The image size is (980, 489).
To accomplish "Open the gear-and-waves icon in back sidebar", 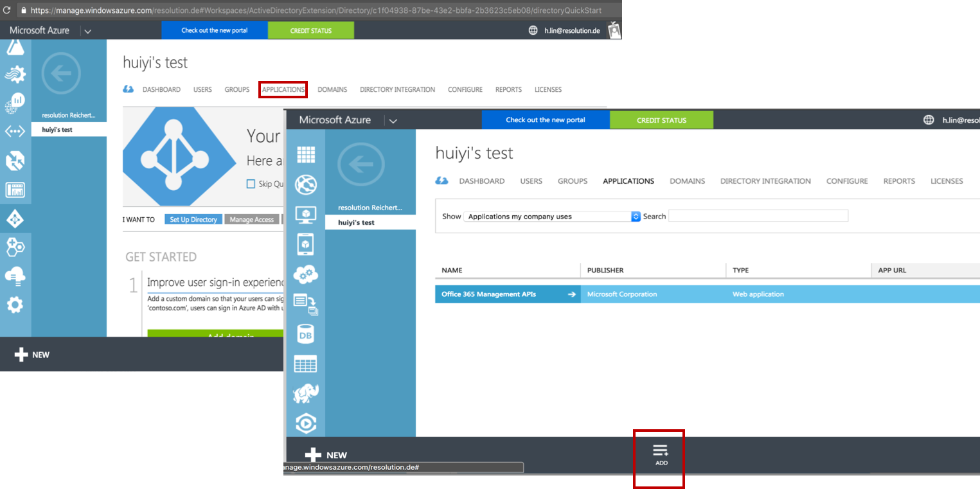I will (x=15, y=75).
